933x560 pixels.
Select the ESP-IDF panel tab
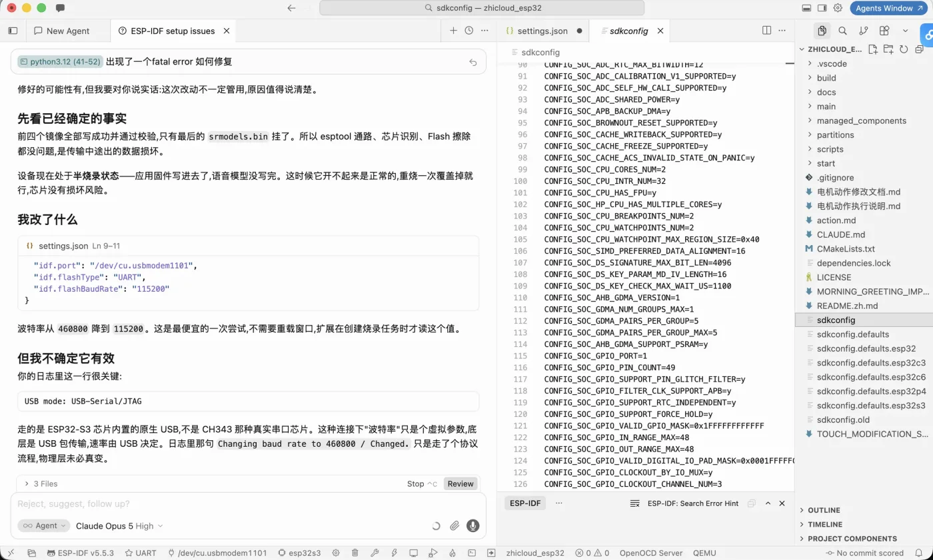[525, 503]
